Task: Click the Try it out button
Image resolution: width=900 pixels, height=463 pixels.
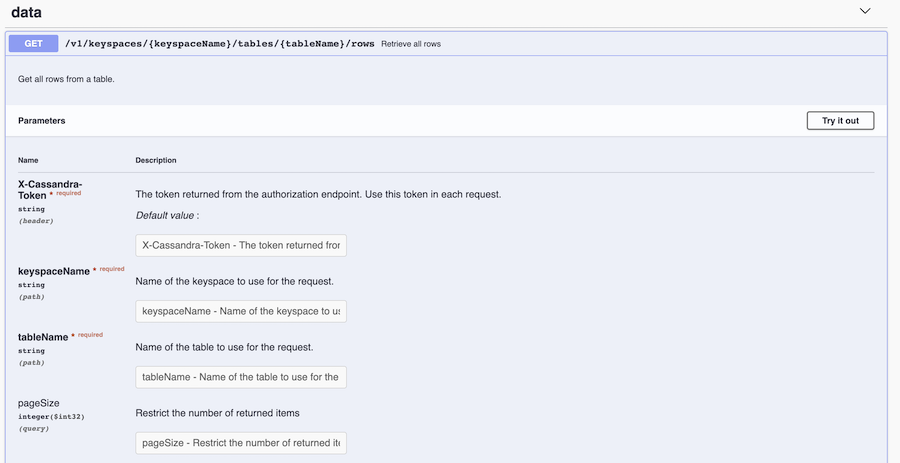Action: 840,120
